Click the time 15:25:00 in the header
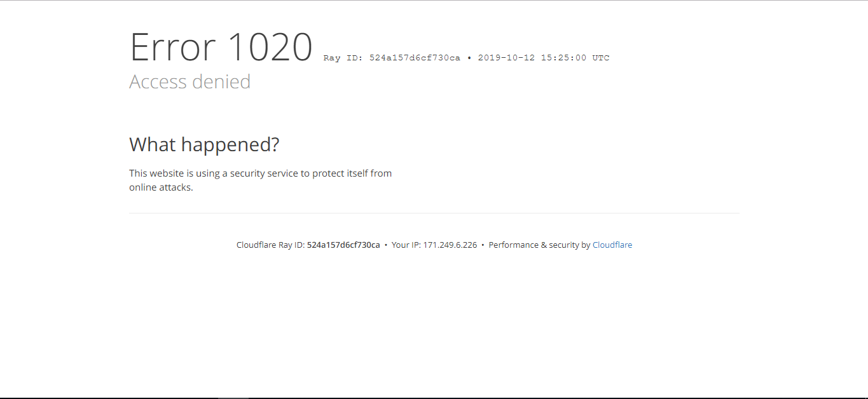This screenshot has width=868, height=399. 563,58
